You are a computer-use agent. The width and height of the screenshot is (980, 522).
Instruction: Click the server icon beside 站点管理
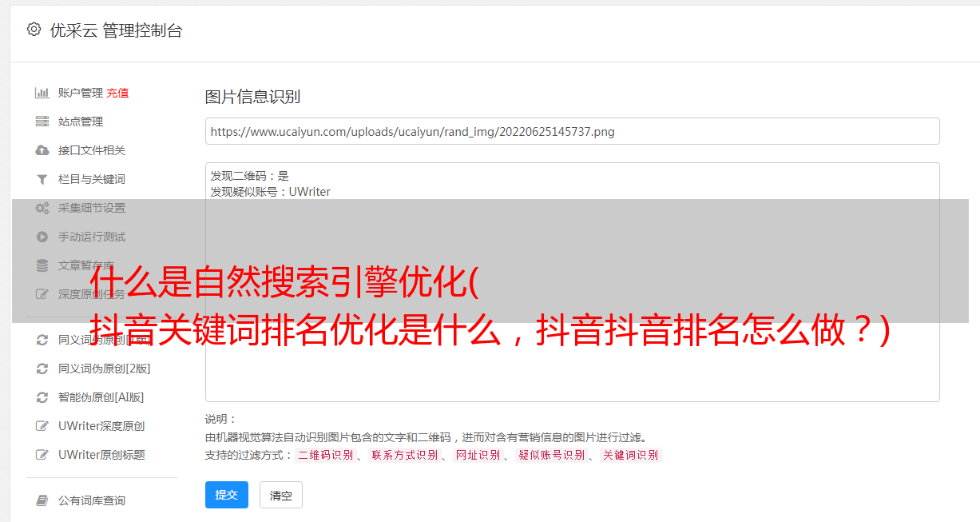click(42, 122)
